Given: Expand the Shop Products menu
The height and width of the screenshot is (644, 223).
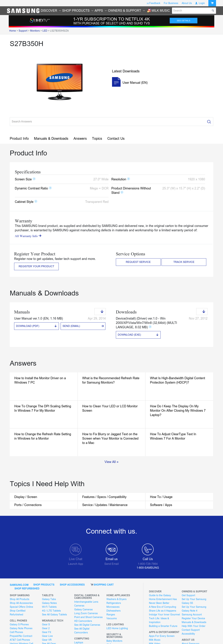Looking at the screenshot, I should point(78,10).
